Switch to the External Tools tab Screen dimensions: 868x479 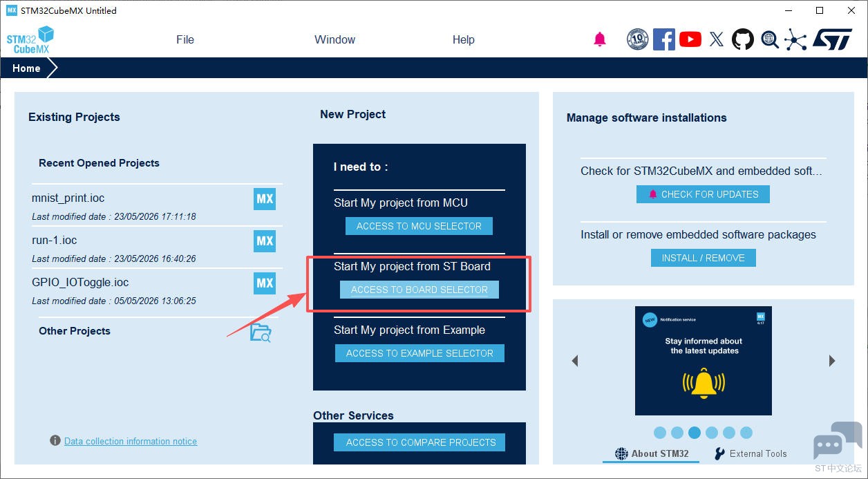[x=750, y=454]
